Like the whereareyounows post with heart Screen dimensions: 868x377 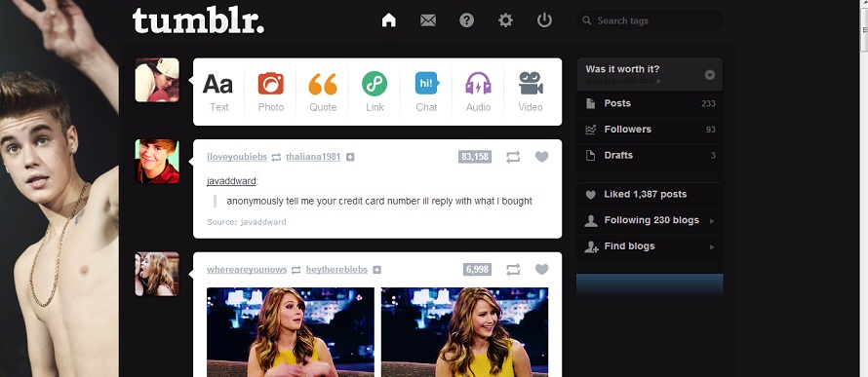pos(542,270)
